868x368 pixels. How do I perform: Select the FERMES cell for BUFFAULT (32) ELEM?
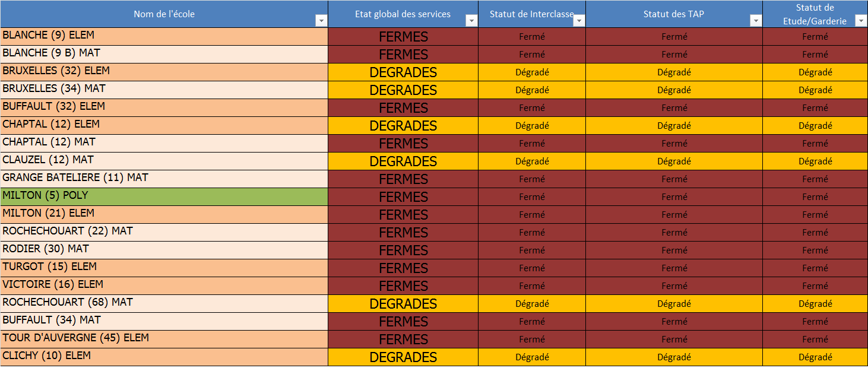403,108
